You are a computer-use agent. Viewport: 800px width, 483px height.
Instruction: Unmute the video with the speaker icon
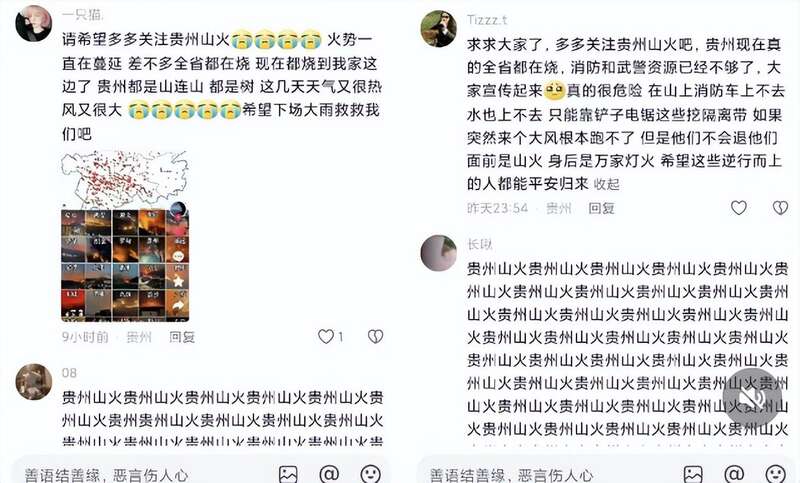point(756,399)
